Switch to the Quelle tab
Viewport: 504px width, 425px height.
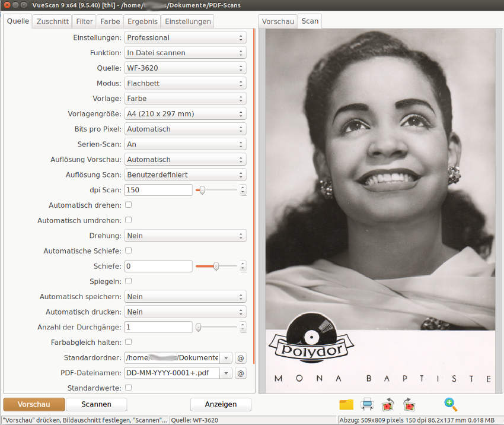pyautogui.click(x=18, y=21)
